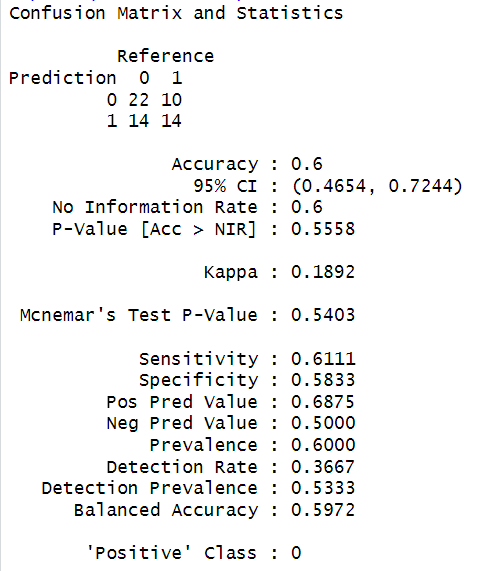Click the Neg Pred Value 0.5000

point(323,423)
